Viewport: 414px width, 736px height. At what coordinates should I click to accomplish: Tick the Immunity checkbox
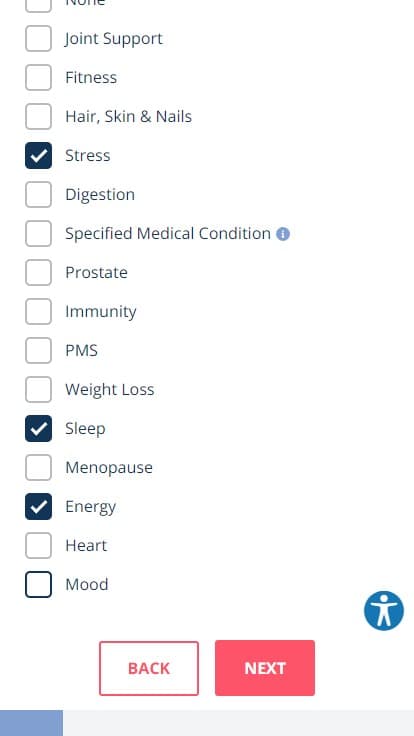click(x=38, y=311)
